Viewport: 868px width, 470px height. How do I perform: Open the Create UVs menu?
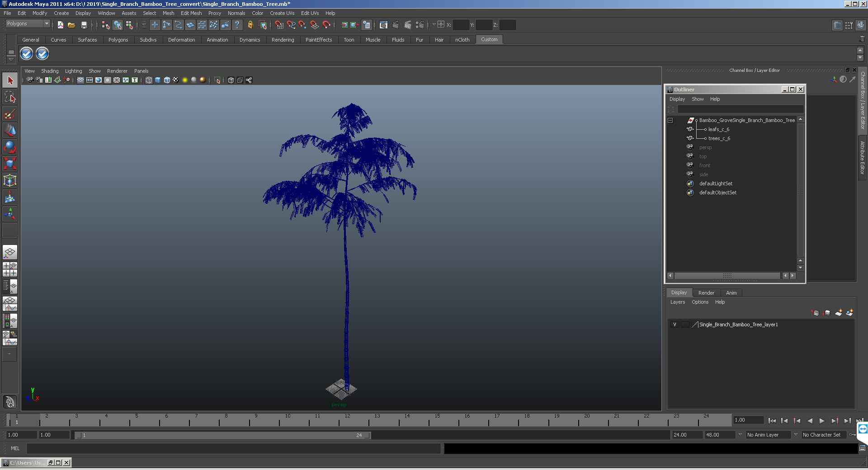pyautogui.click(x=282, y=13)
